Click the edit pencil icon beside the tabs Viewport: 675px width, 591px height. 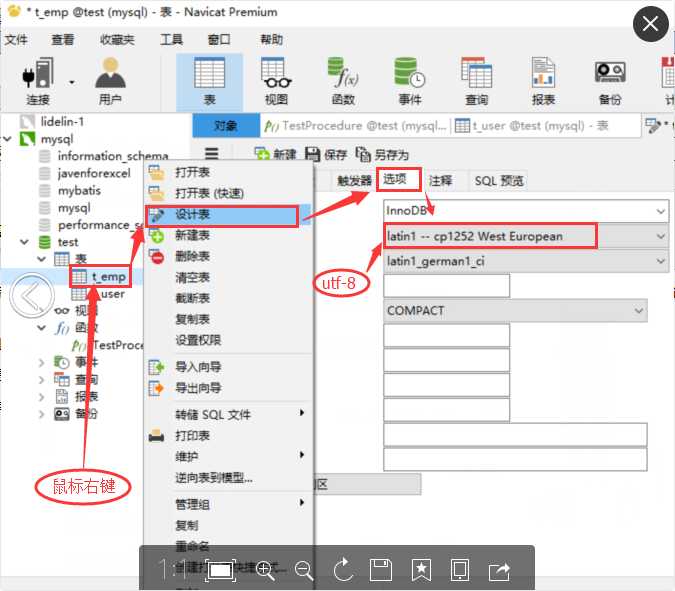click(x=653, y=125)
